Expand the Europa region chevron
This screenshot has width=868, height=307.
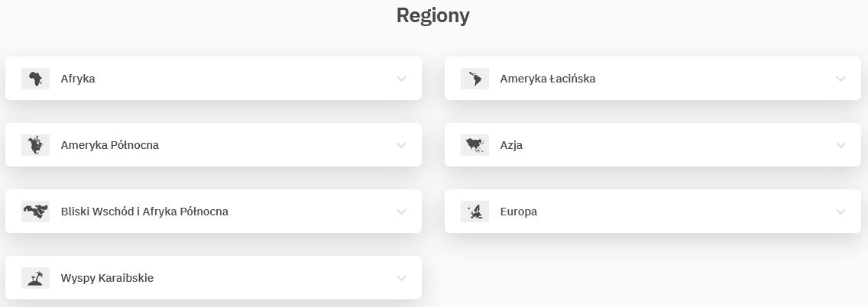pos(840,212)
